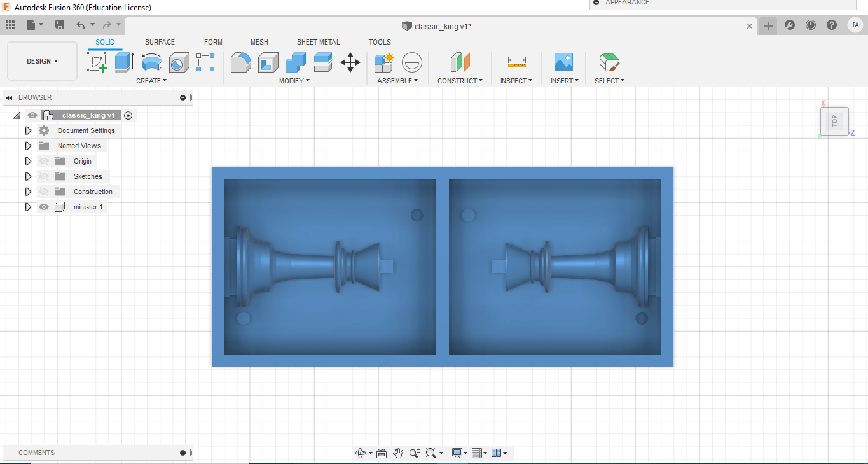Expand the Construction folder node

(x=28, y=192)
